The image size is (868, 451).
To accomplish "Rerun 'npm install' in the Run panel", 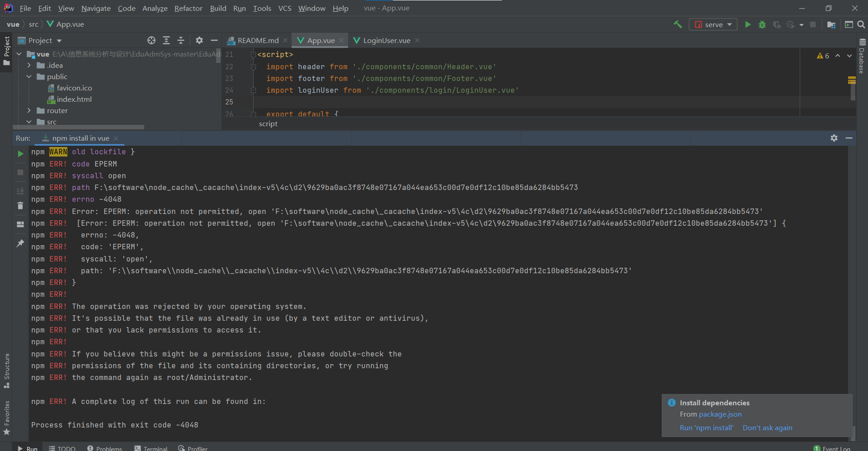I will click(x=20, y=153).
